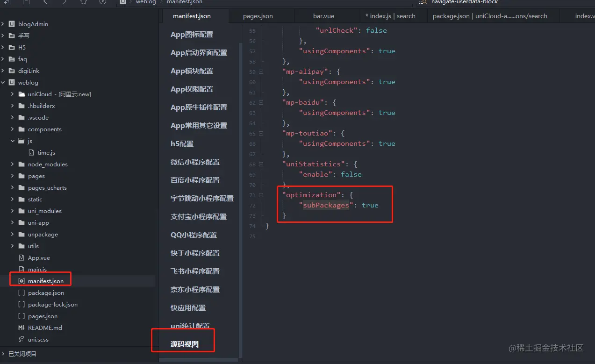
Task: Fold the optimization block at line 71
Action: (x=261, y=195)
